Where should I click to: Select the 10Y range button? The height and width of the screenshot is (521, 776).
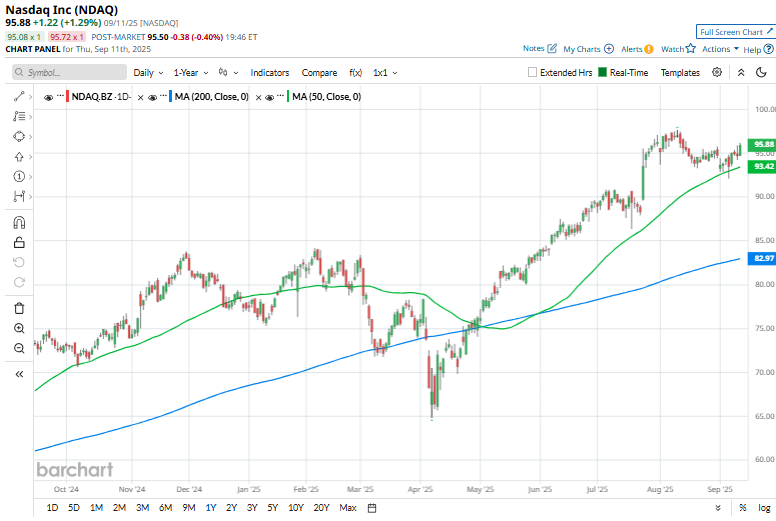pyautogui.click(x=295, y=508)
